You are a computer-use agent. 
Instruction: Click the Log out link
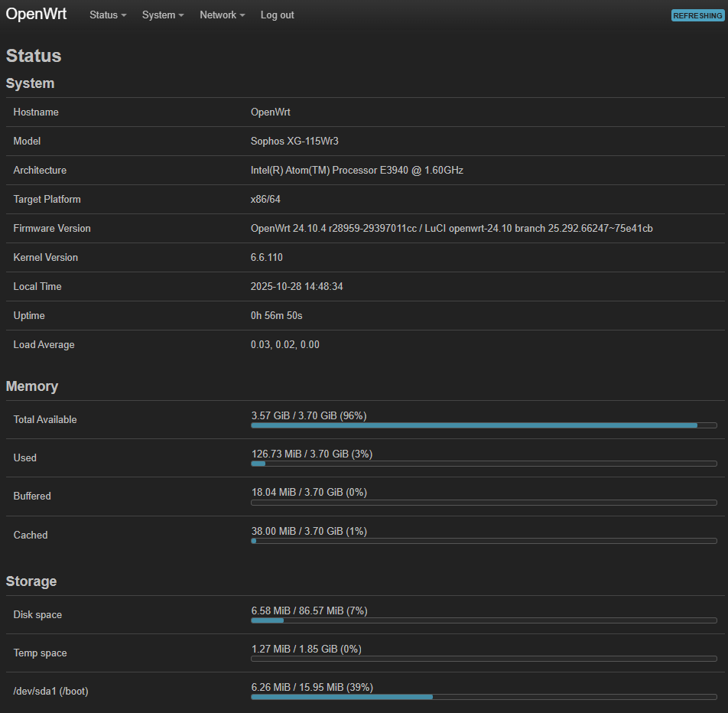pyautogui.click(x=277, y=15)
